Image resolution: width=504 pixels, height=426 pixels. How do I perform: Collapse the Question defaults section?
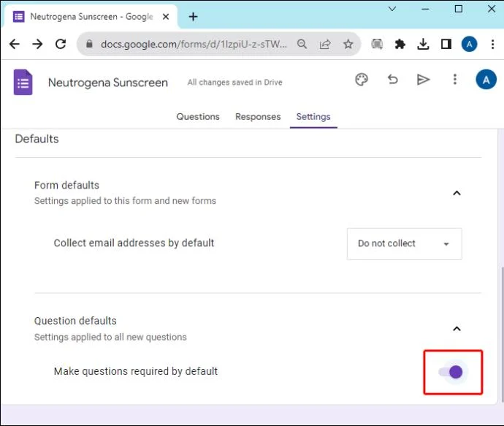point(457,329)
